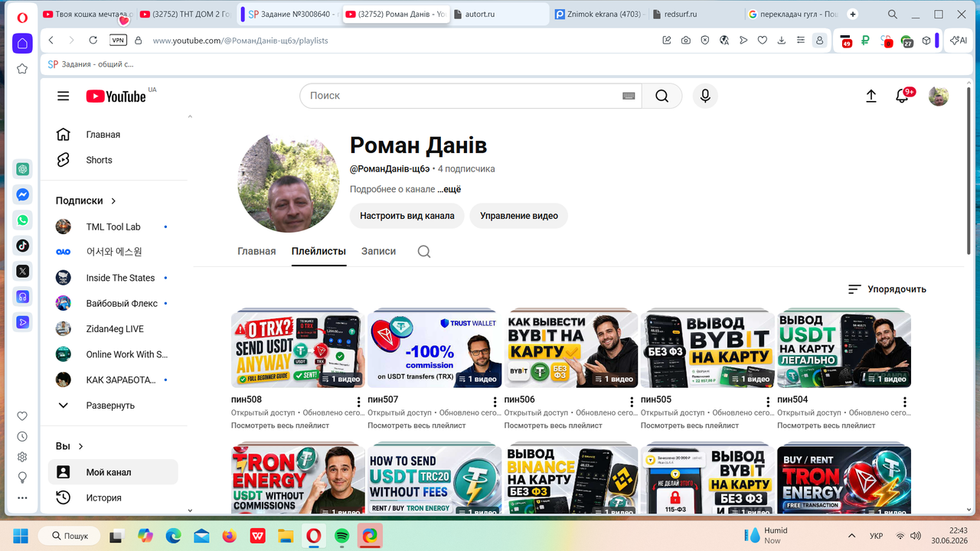
Task: Switch to the Записи channel tab
Action: click(x=379, y=251)
